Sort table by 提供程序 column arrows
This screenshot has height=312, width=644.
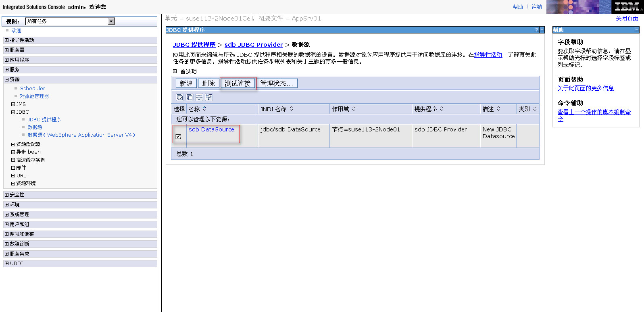[x=442, y=109]
